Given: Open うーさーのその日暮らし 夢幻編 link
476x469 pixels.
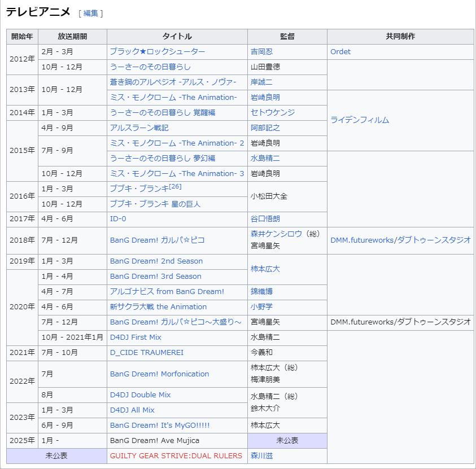Looking at the screenshot, I should pos(163,159).
